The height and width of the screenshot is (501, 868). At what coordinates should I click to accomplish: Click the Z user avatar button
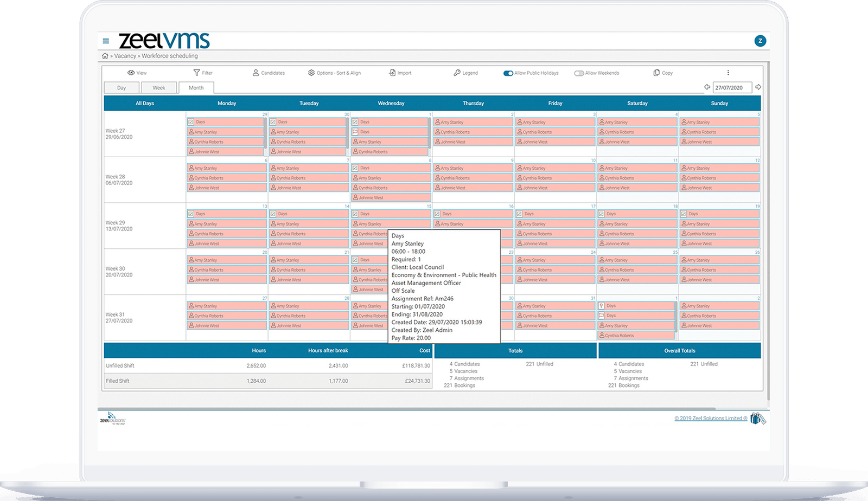point(759,40)
